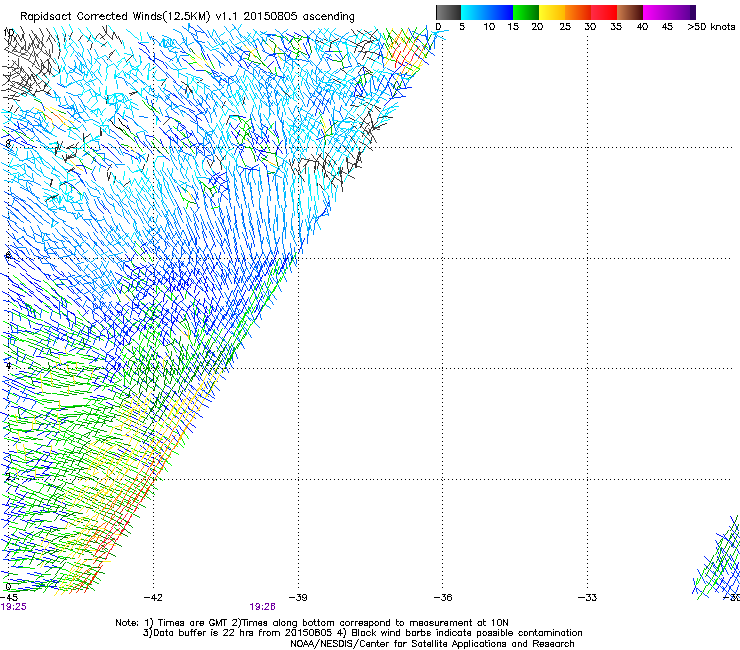The height and width of the screenshot is (650, 740).
Task: Click the longitude label -36
Action: [443, 598]
